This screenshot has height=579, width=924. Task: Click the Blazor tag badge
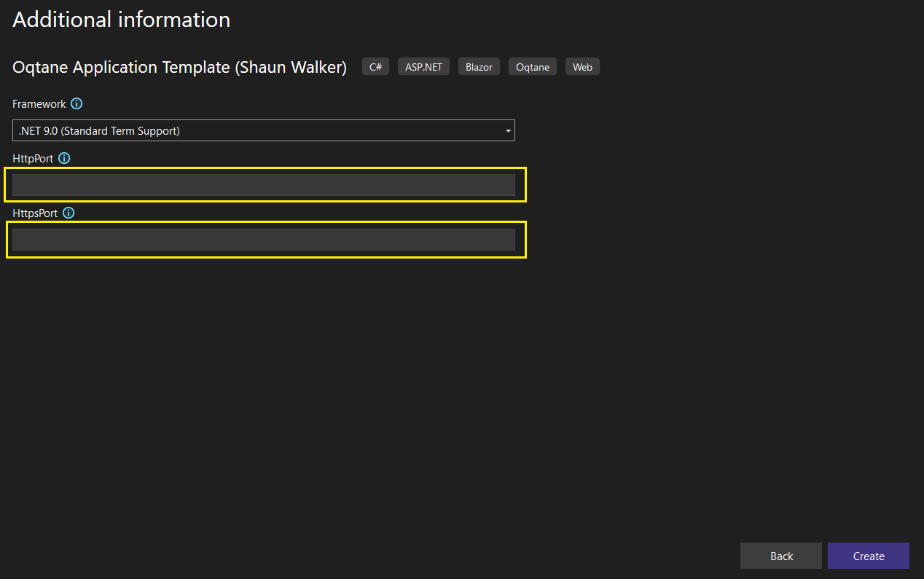(x=479, y=67)
